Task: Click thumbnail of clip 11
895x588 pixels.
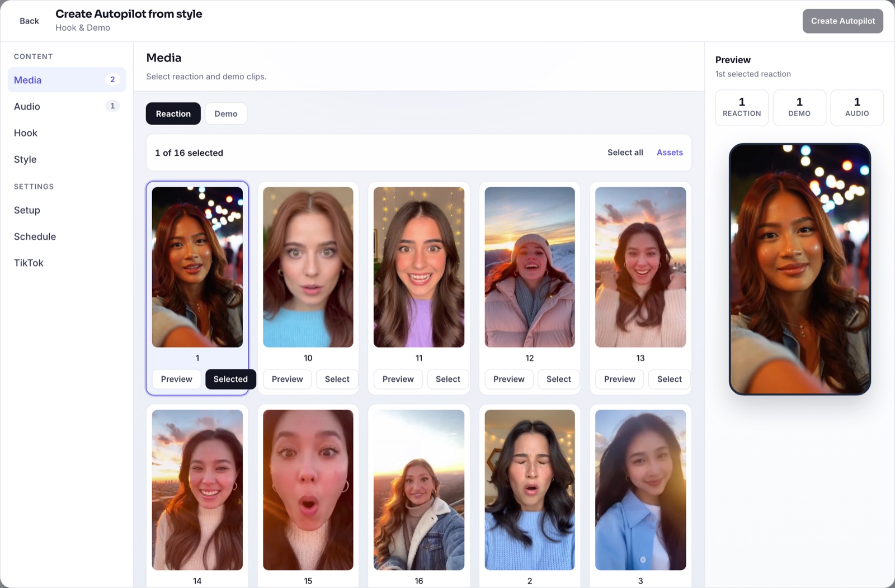Action: point(419,267)
